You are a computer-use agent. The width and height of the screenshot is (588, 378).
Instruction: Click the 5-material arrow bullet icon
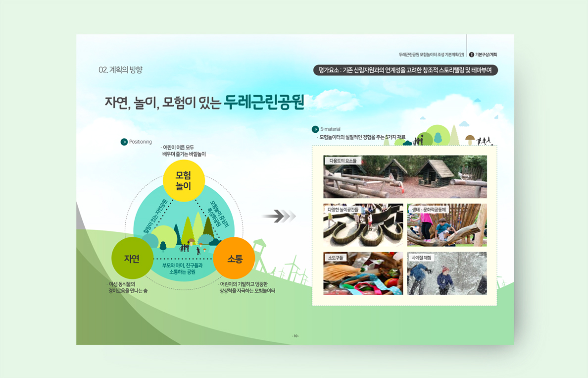315,129
